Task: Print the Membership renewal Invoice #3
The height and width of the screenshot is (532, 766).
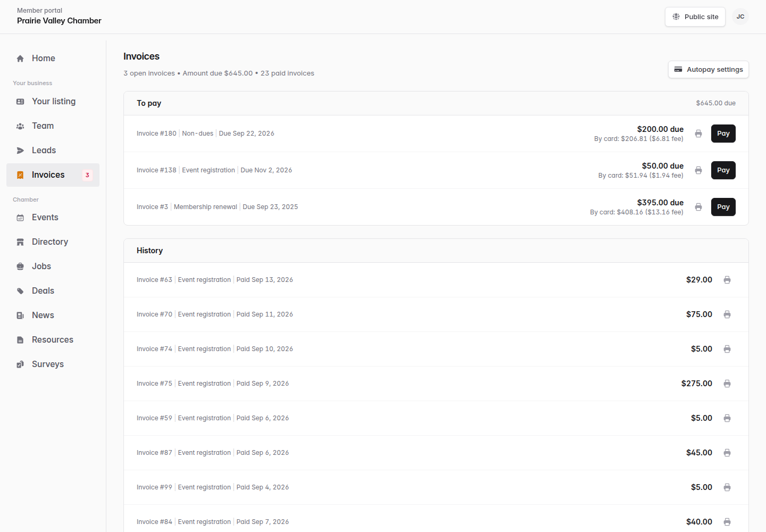Action: point(698,207)
